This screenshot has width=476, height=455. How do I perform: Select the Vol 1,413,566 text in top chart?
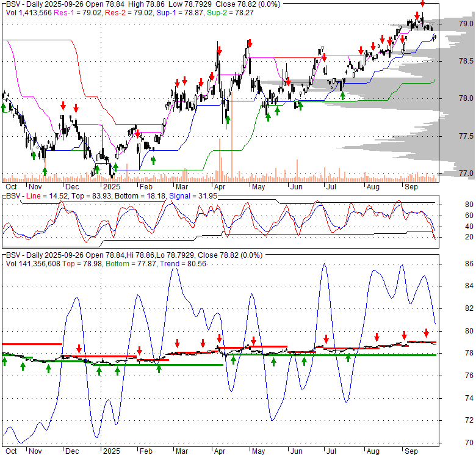pyautogui.click(x=29, y=13)
